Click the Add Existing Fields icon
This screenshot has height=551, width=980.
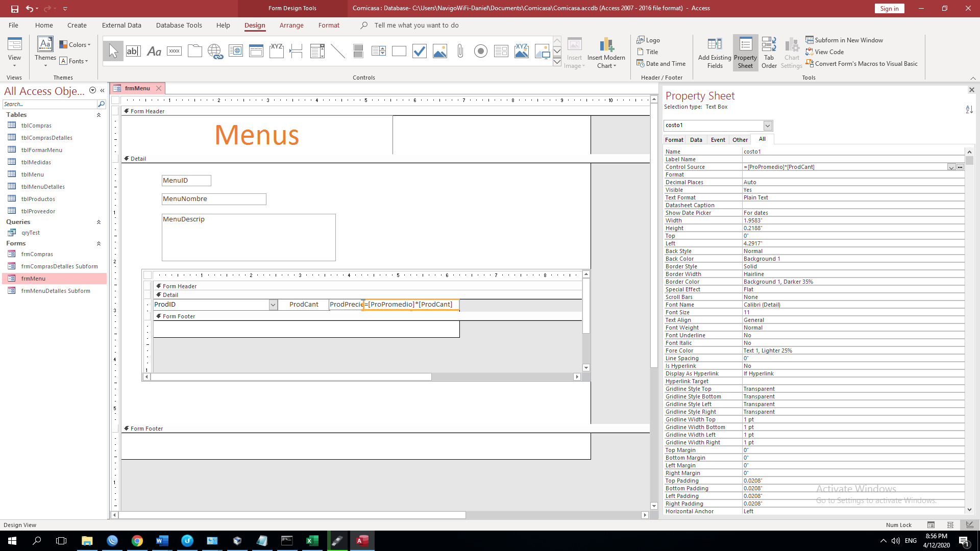715,44
